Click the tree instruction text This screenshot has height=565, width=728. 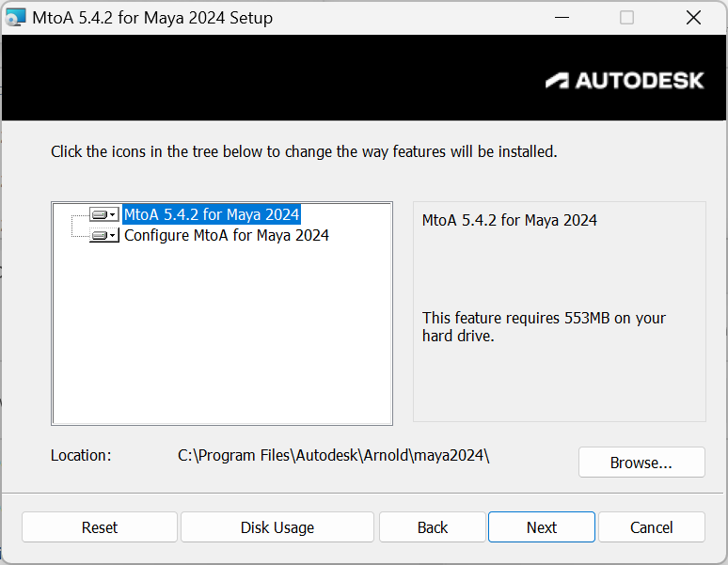[304, 151]
